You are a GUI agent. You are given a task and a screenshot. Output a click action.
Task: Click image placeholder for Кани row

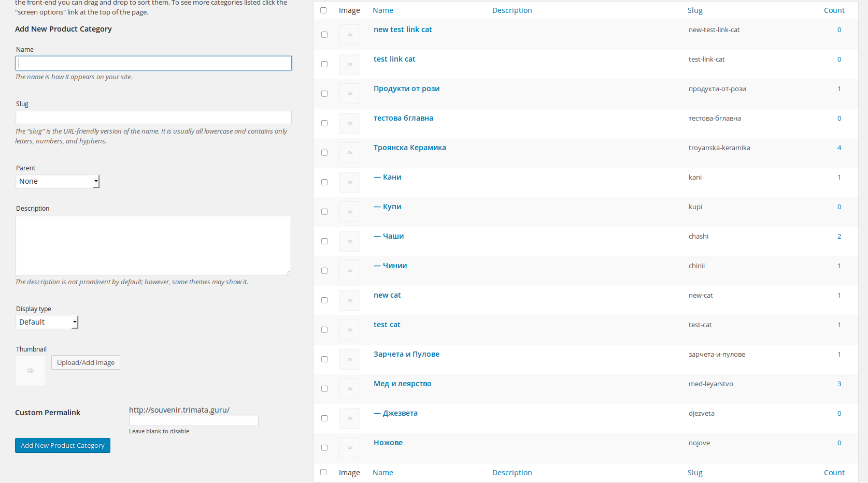point(350,182)
